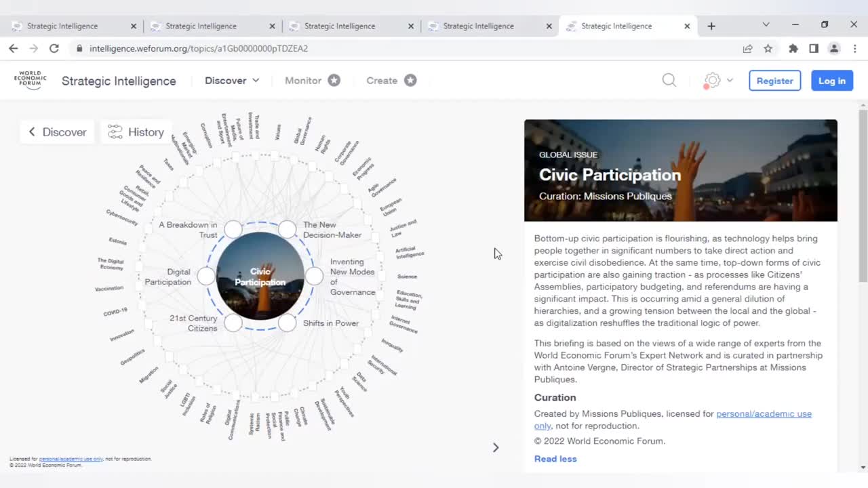This screenshot has height=488, width=868.
Task: Click the star badge next to Create
Action: 410,80
